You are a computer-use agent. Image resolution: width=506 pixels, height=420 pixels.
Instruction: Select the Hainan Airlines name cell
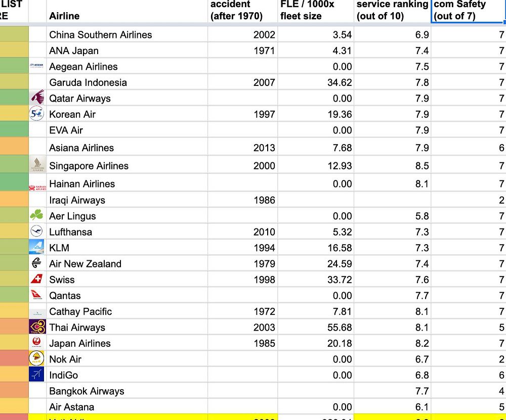127,183
